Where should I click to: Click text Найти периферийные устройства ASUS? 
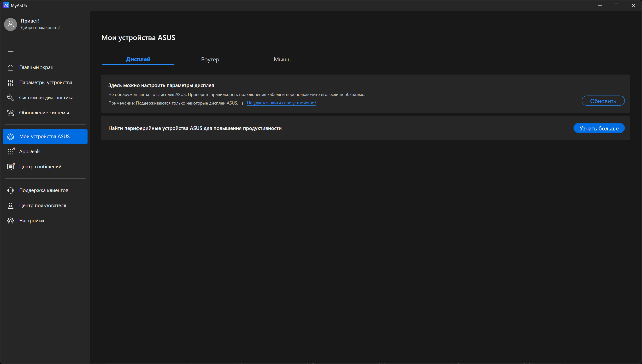(195, 128)
